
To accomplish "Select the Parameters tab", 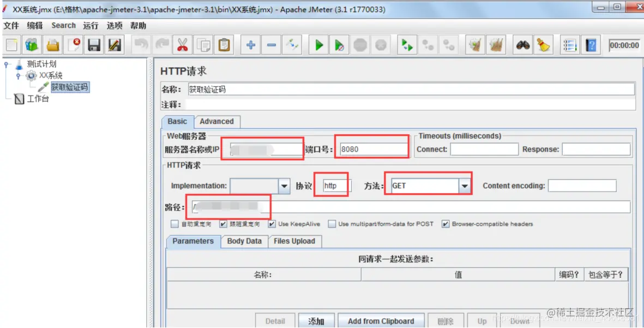I will (193, 241).
